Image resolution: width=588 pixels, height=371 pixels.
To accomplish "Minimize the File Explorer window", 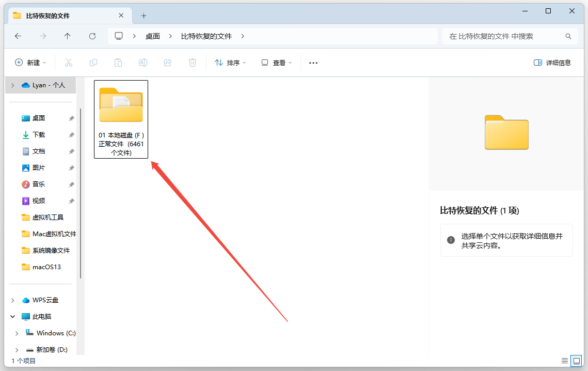I will click(x=525, y=11).
